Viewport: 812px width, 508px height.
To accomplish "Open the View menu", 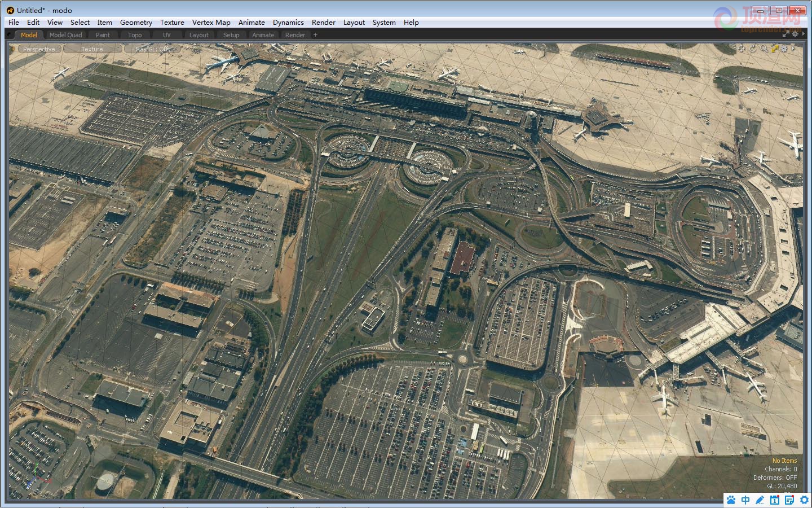I will [55, 23].
